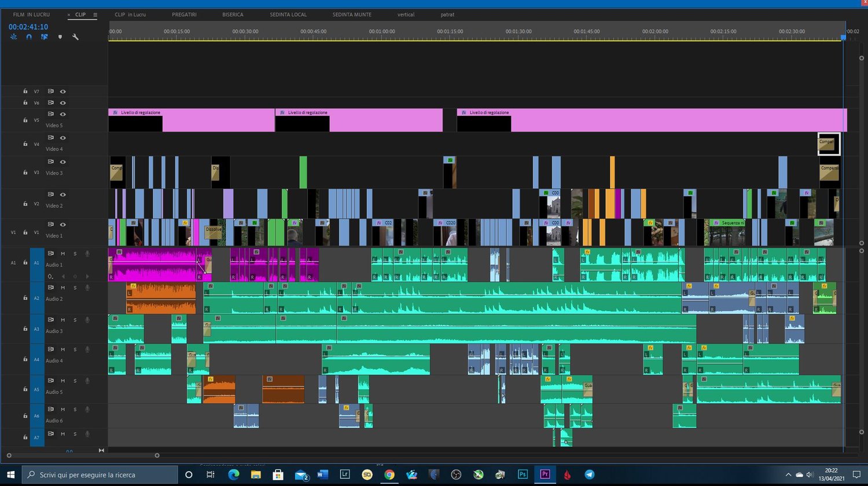Open Telegram from the taskbar

[x=589, y=474]
